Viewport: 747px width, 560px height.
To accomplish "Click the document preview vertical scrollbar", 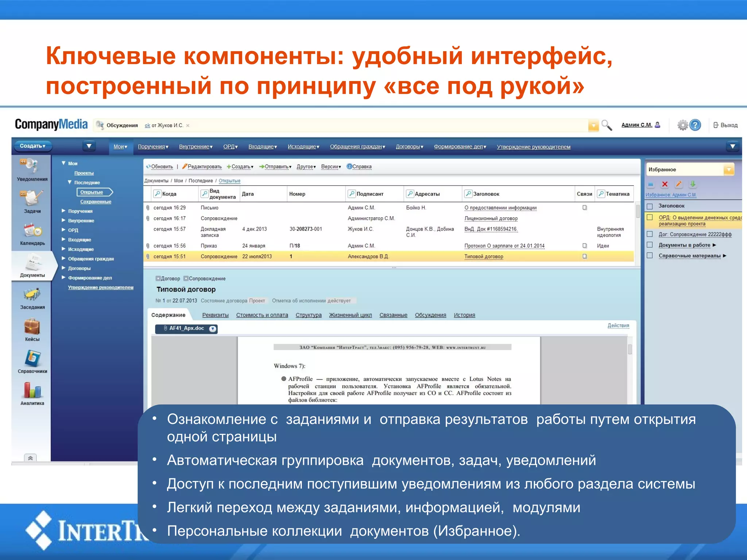I will tap(630, 349).
